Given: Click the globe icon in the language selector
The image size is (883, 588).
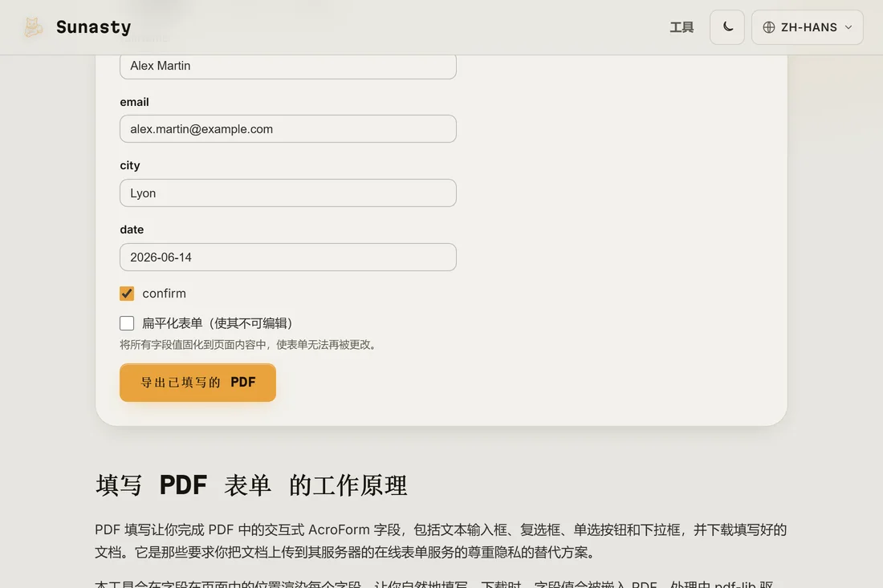Looking at the screenshot, I should pyautogui.click(x=769, y=27).
